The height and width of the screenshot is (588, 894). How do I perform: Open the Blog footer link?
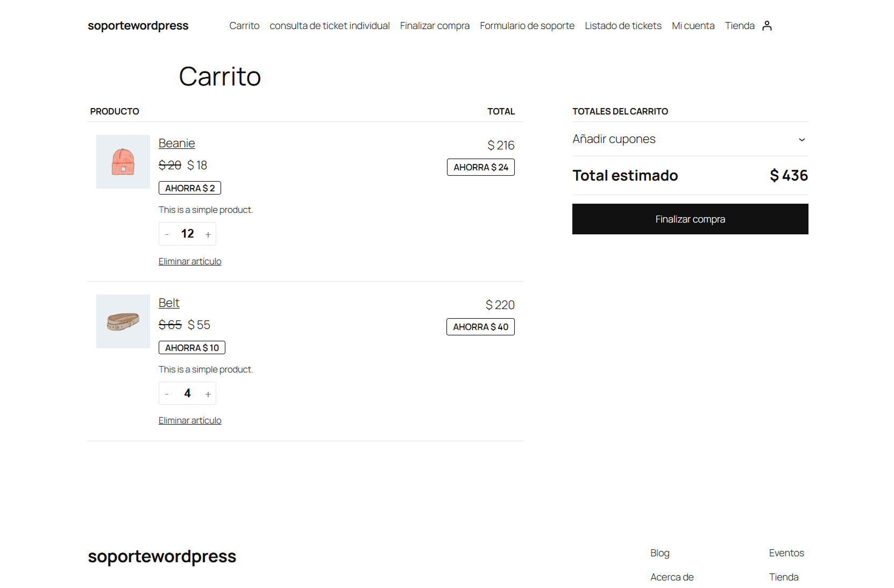659,553
